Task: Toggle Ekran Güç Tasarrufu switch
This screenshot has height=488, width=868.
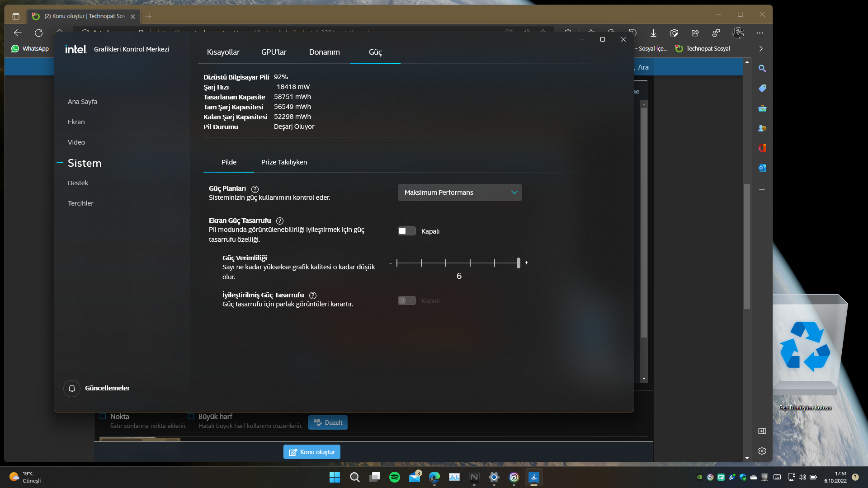Action: click(406, 231)
